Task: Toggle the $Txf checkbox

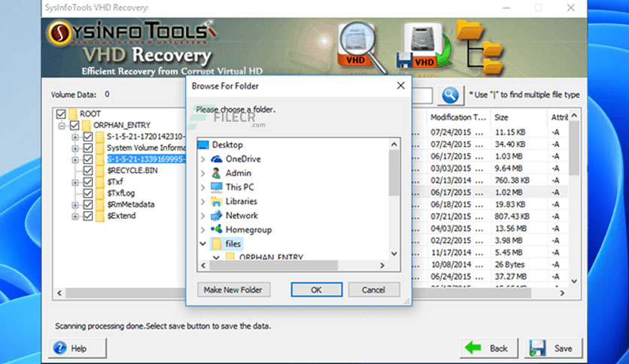Action: (88, 182)
